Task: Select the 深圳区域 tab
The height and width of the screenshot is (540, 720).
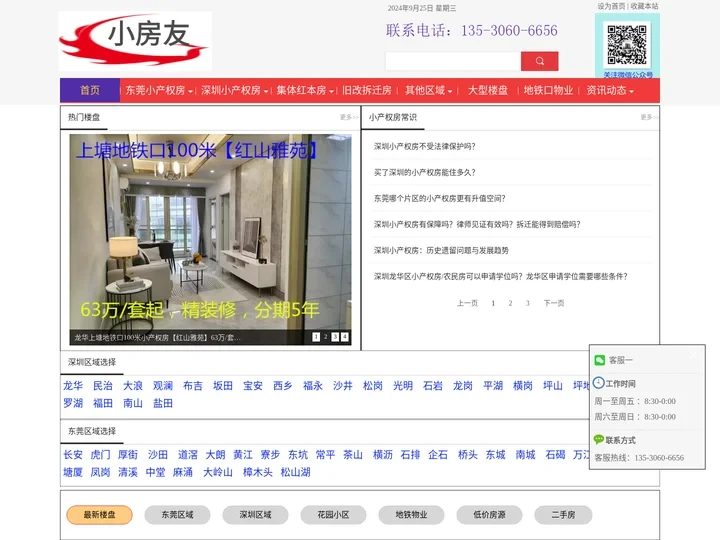Action: click(x=255, y=515)
